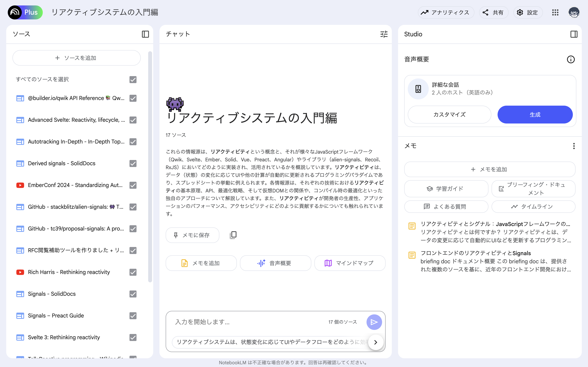Add a source with ソースを追加

[76, 58]
